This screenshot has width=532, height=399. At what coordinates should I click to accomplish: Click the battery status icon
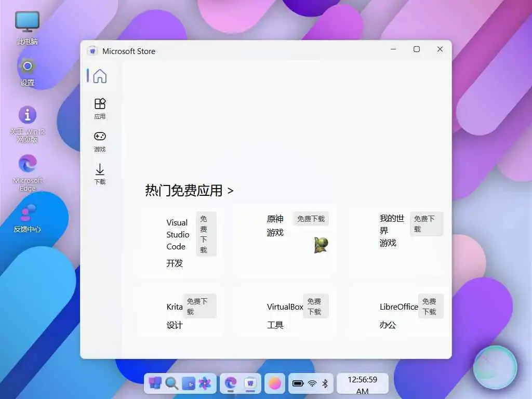[x=298, y=383]
